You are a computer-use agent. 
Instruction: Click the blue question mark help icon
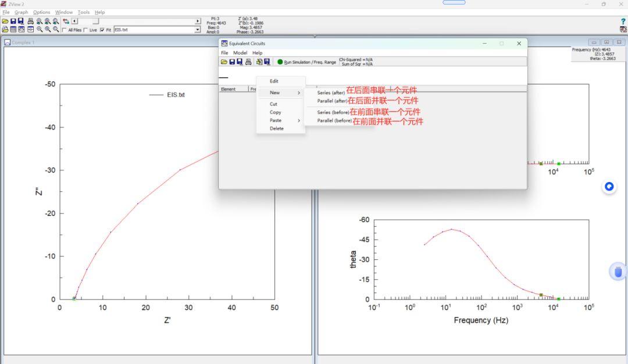click(623, 21)
